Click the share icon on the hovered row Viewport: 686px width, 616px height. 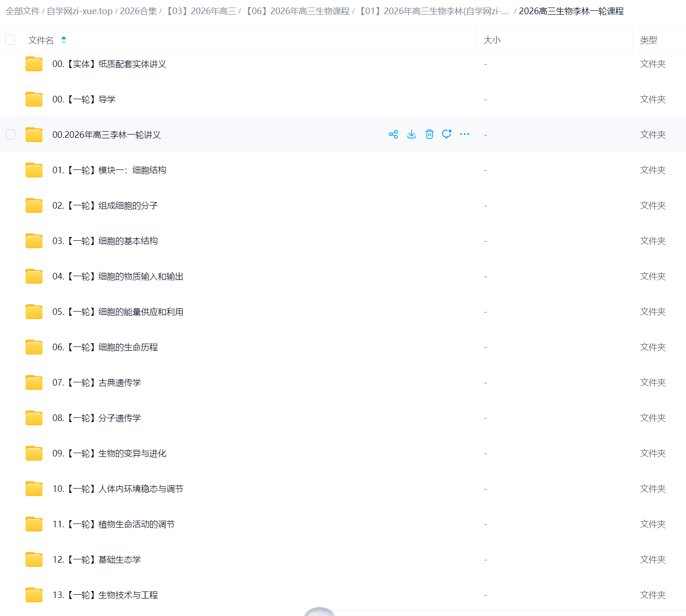(x=393, y=135)
